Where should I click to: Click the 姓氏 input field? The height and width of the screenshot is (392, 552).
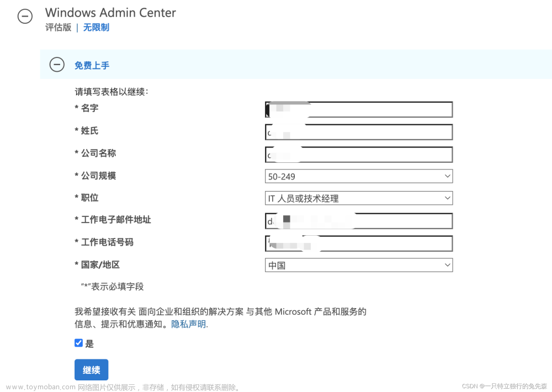click(x=359, y=132)
